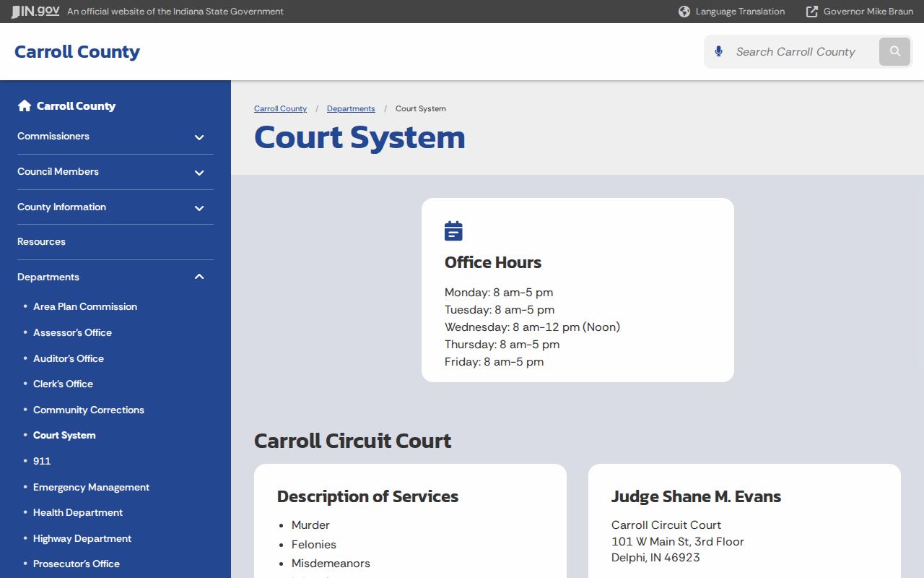
Task: Click the globe Language Translation icon
Action: tap(684, 12)
